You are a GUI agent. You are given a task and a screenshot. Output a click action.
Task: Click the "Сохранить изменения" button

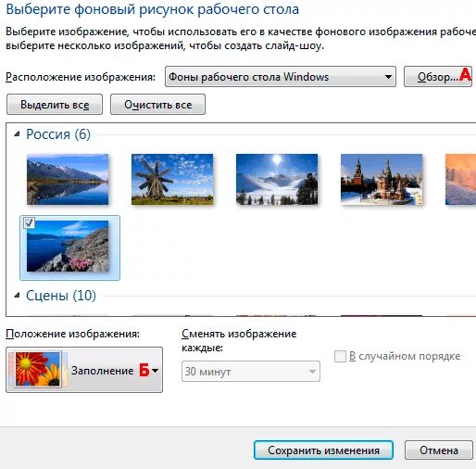[323, 450]
